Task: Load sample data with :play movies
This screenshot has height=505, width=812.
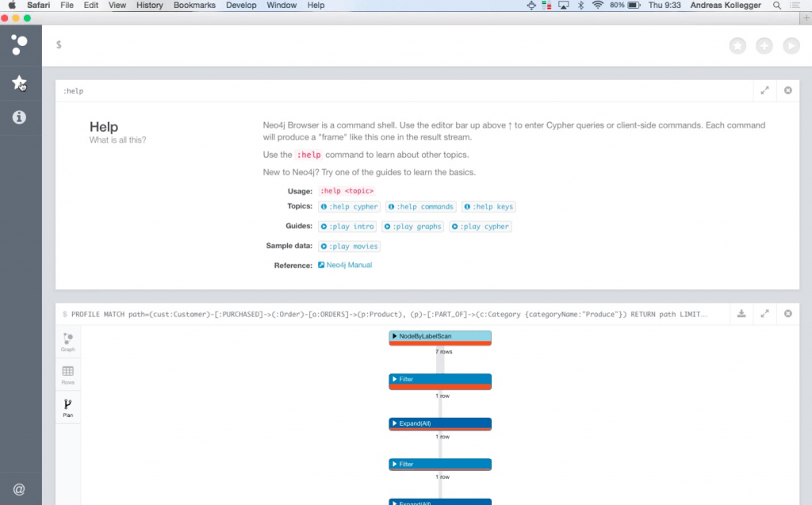Action: click(x=349, y=246)
